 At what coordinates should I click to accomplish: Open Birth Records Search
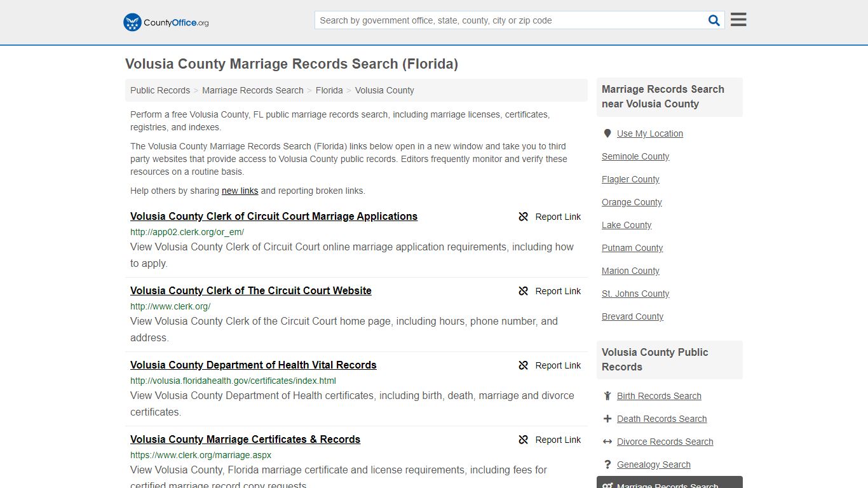[659, 396]
